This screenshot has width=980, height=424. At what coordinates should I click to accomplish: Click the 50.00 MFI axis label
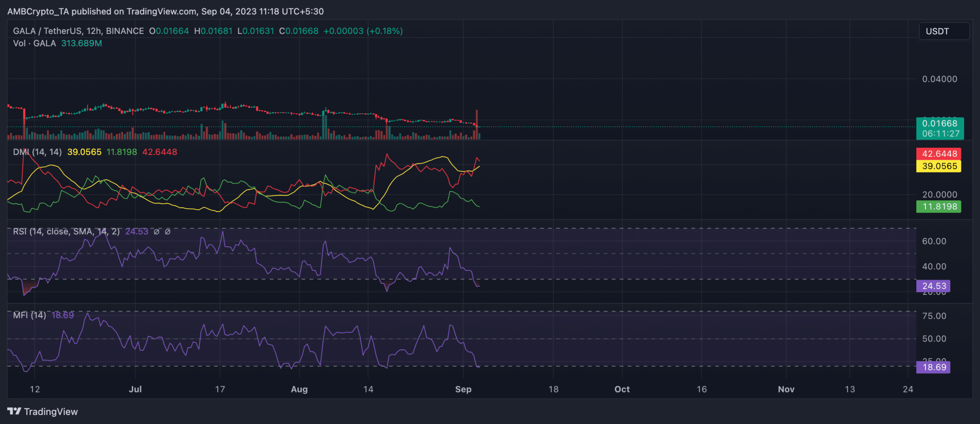[x=934, y=339]
